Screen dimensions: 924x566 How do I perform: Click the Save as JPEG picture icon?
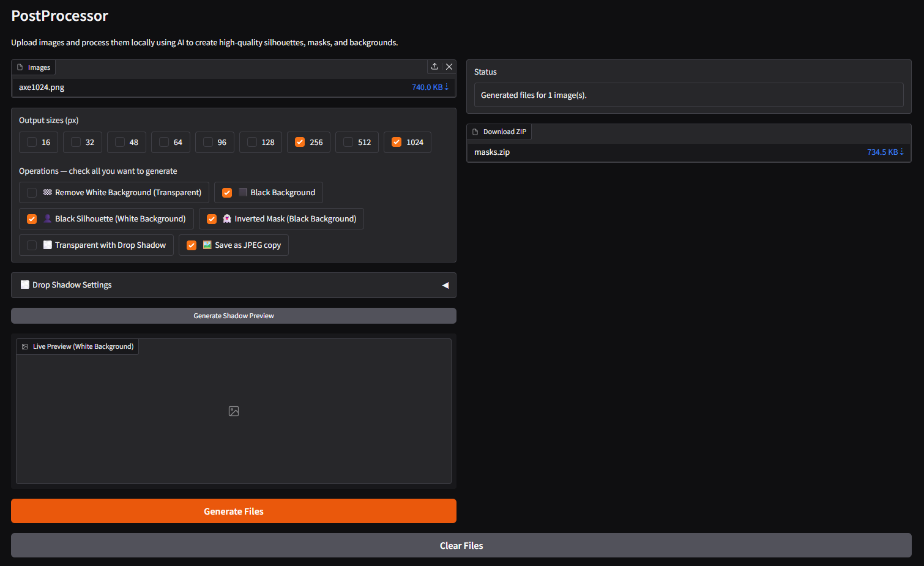pyautogui.click(x=207, y=245)
